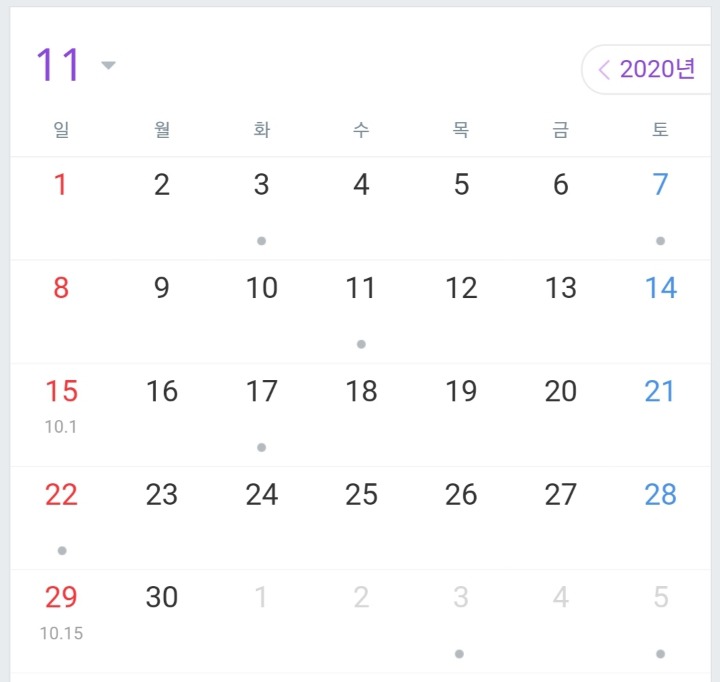Pick Saturday November 28
Image resolution: width=720 pixels, height=682 pixels.
pyautogui.click(x=660, y=494)
